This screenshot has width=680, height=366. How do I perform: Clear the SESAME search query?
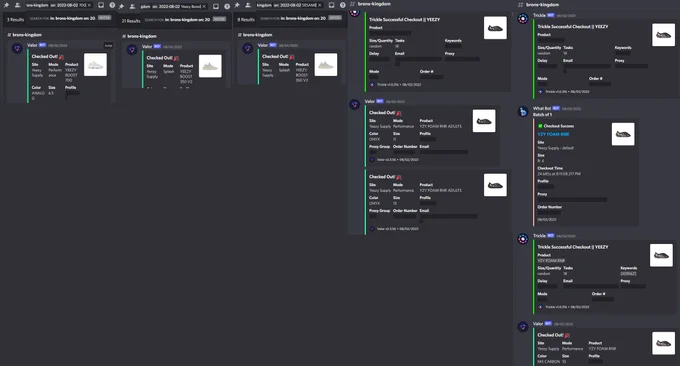[x=320, y=5]
